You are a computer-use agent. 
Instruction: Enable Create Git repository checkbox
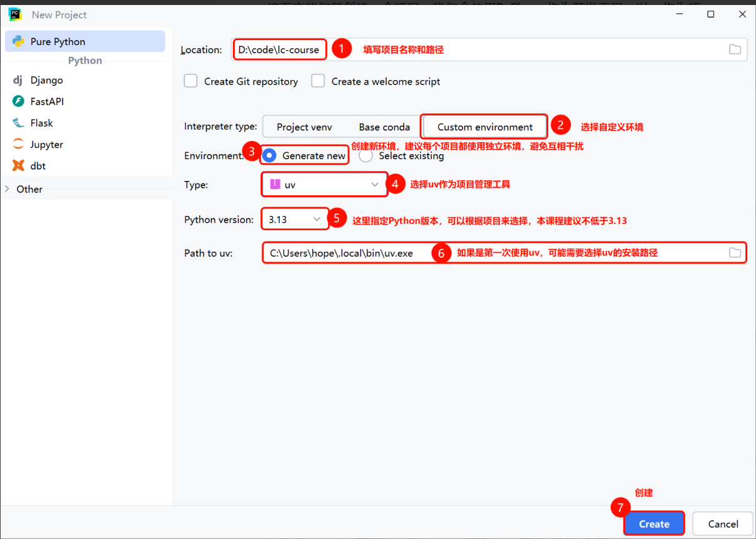(191, 81)
